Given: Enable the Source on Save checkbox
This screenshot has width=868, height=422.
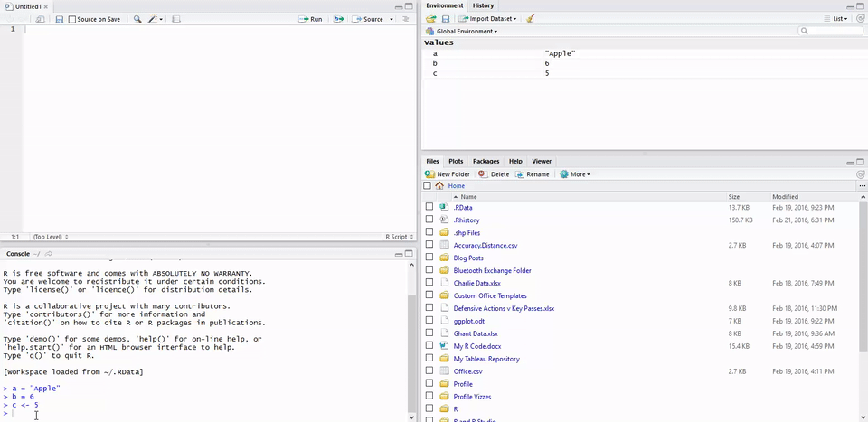Looking at the screenshot, I should tap(72, 19).
